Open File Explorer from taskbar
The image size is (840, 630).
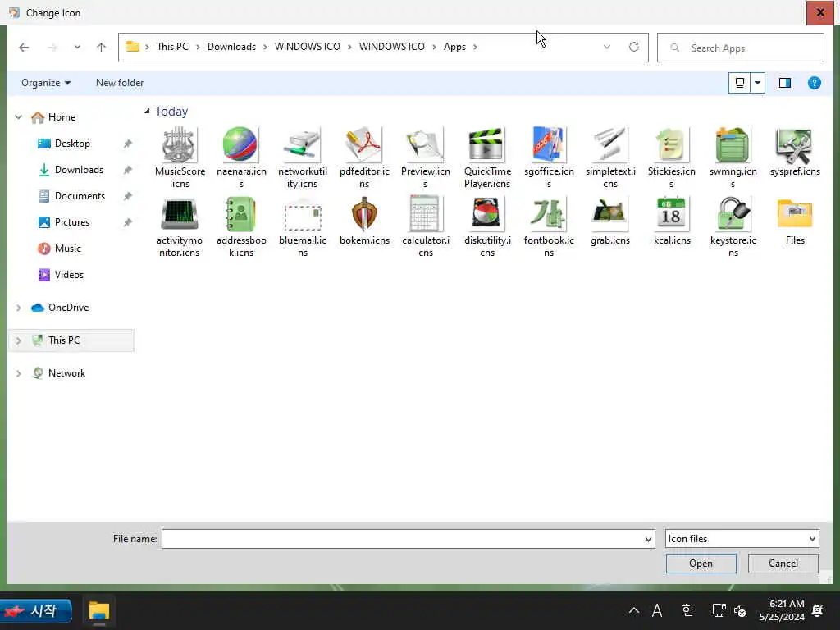[99, 610]
